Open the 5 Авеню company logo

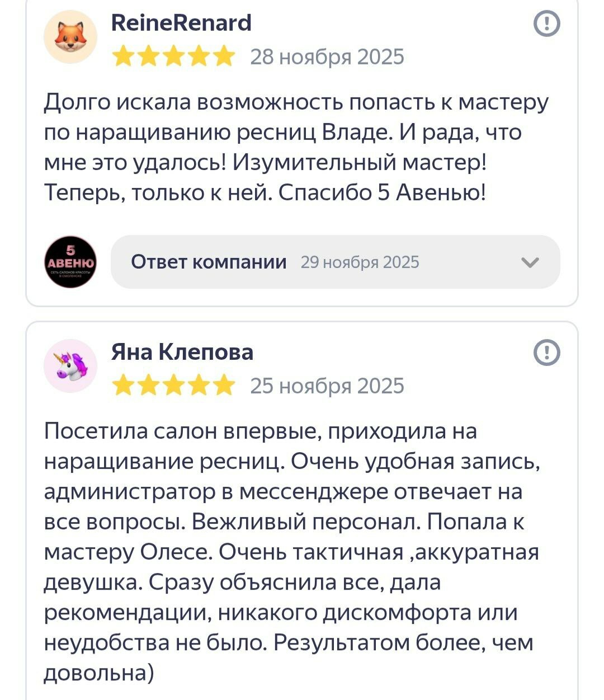point(70,262)
